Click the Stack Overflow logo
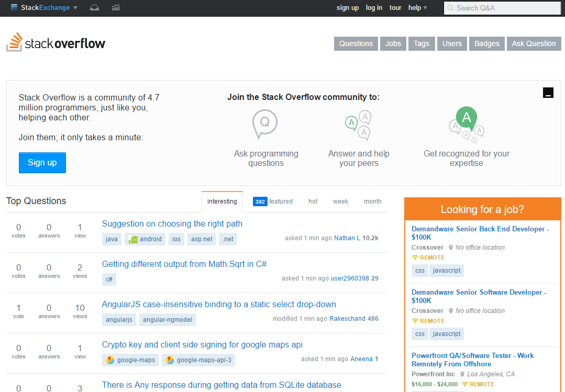The height and width of the screenshot is (392, 565). pos(56,42)
